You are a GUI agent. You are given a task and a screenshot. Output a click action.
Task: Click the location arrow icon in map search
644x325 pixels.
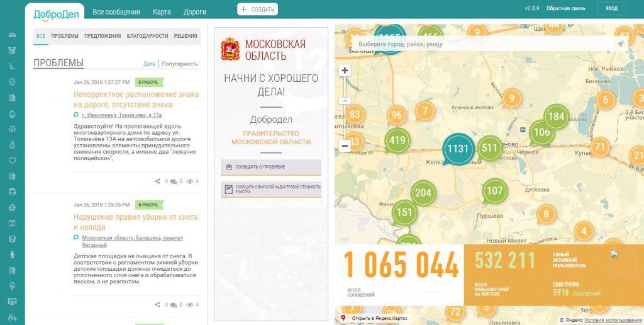pos(620,44)
